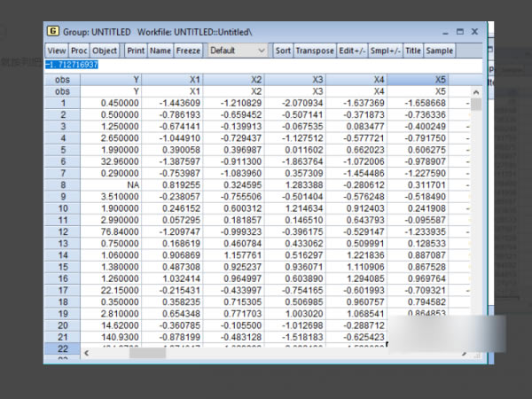Expand the Default display dropdown
This screenshot has height=399, width=532.
pos(236,51)
